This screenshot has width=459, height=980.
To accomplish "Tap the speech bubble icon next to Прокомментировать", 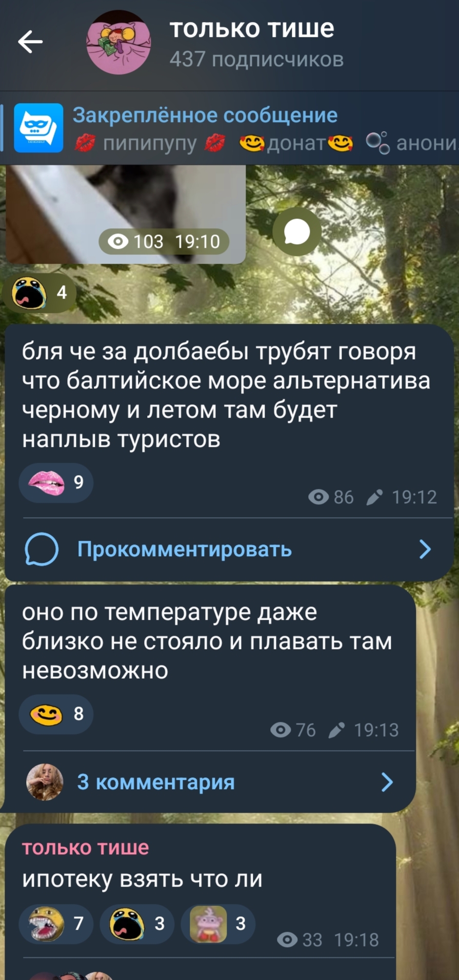I will pyautogui.click(x=42, y=549).
